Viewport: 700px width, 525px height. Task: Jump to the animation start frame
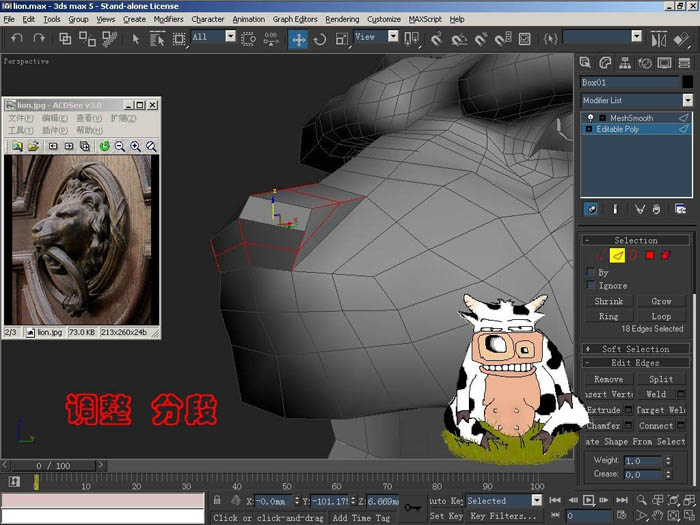click(x=555, y=500)
